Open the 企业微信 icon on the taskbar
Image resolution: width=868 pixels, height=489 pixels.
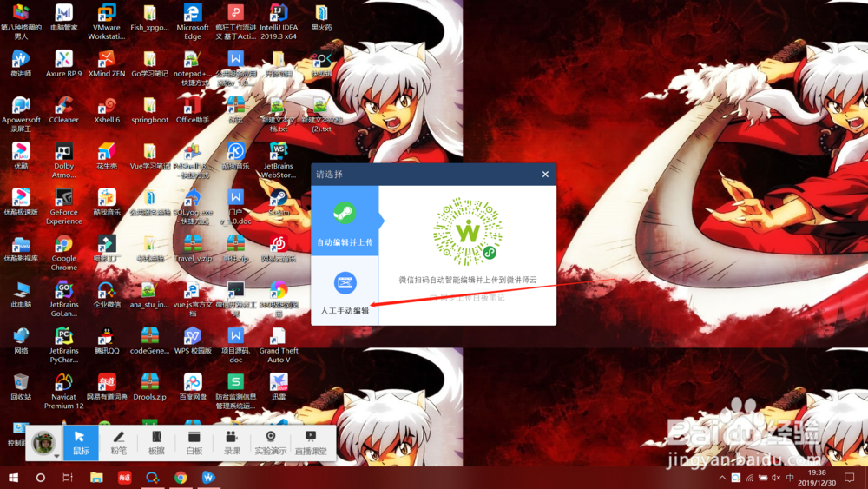tap(152, 478)
